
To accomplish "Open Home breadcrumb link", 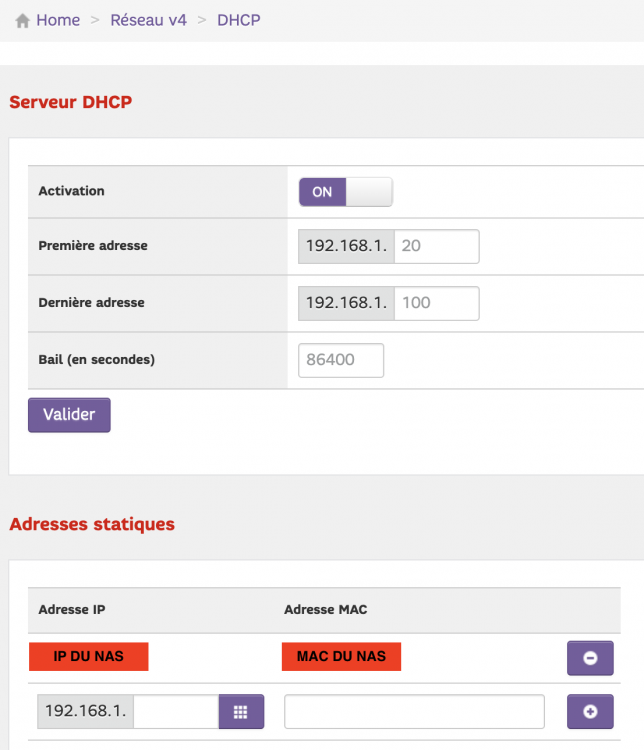I will [x=58, y=20].
